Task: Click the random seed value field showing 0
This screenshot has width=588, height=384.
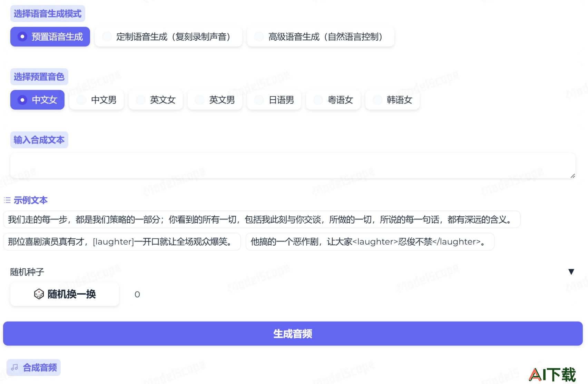Action: pyautogui.click(x=137, y=295)
